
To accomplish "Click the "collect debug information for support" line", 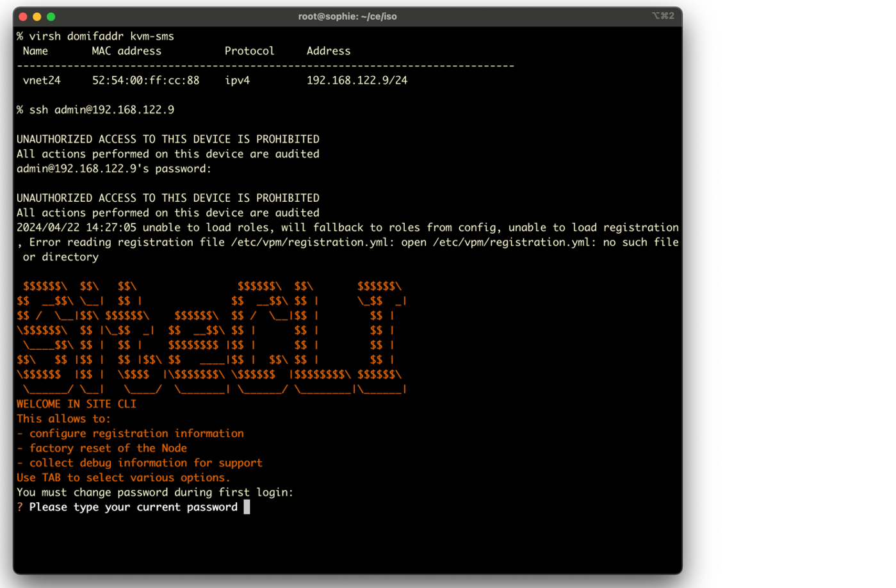I will [x=145, y=463].
